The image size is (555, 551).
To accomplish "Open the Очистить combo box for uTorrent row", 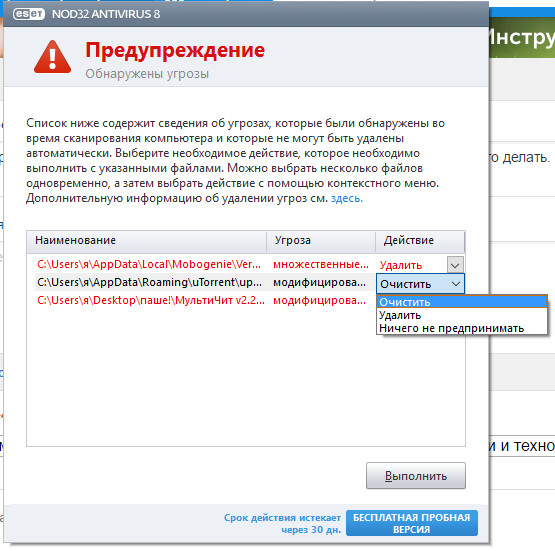I will [x=420, y=284].
